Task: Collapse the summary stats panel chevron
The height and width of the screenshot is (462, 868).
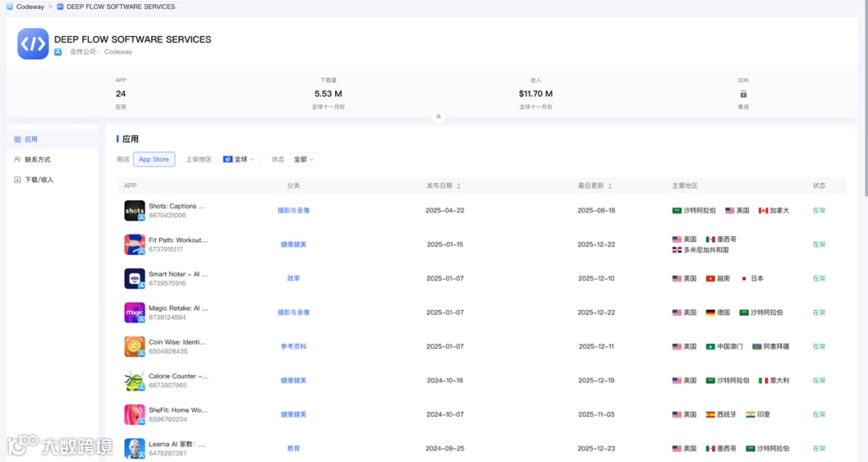Action: [439, 117]
